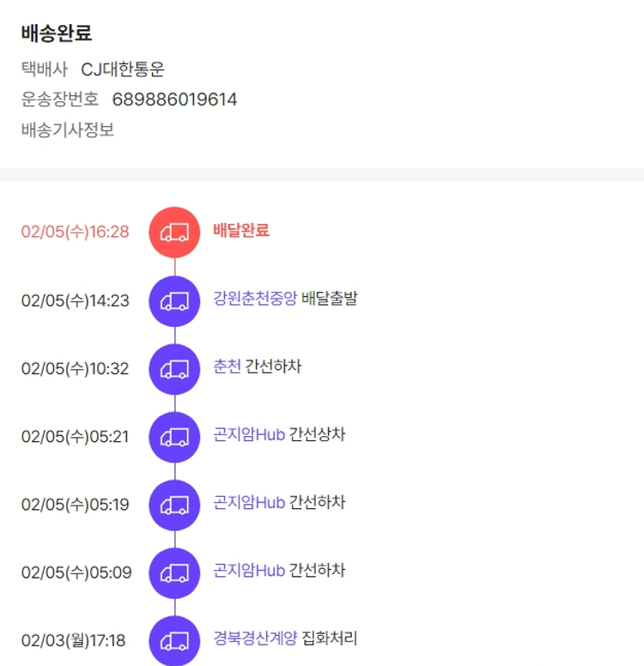Image resolution: width=644 pixels, height=666 pixels.
Task: Click the CJ대한통운 courier name
Action: click(123, 70)
